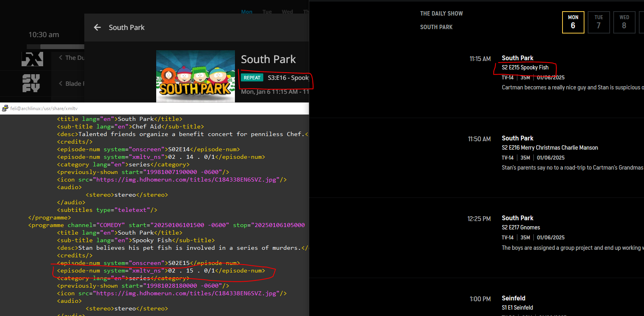The height and width of the screenshot is (316, 644).
Task: Click the timeline bar under 10:30 am
Action: 56,47
